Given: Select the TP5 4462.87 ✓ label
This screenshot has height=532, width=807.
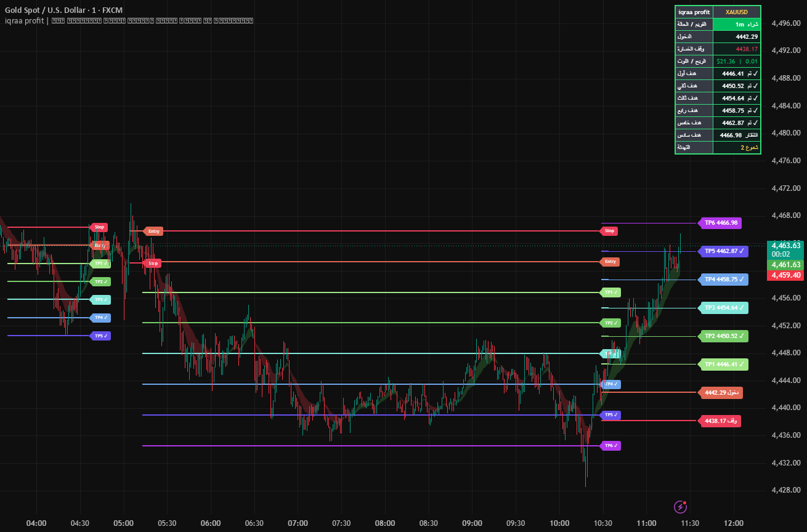Looking at the screenshot, I should 723,251.
